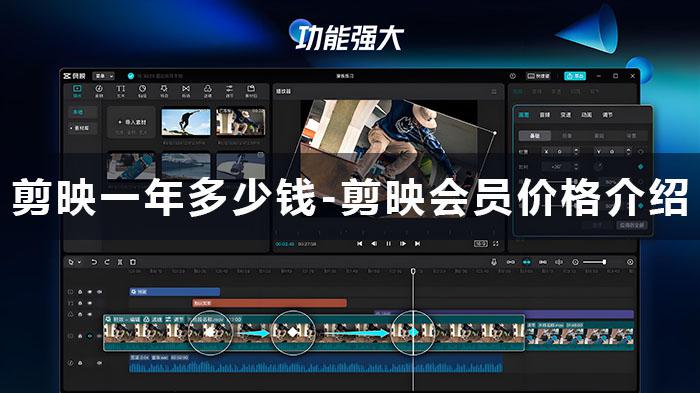Select the blue effect clip on timeline
This screenshot has height=393, width=700.
coord(175,292)
